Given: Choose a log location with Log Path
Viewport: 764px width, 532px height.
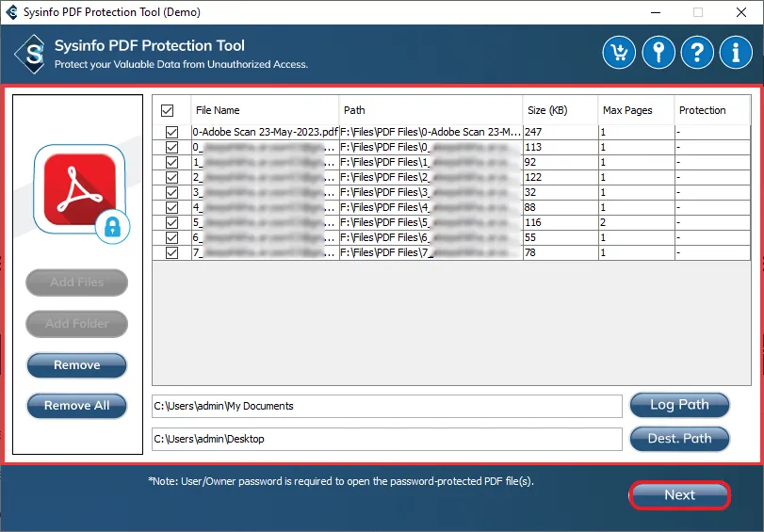Looking at the screenshot, I should (679, 405).
